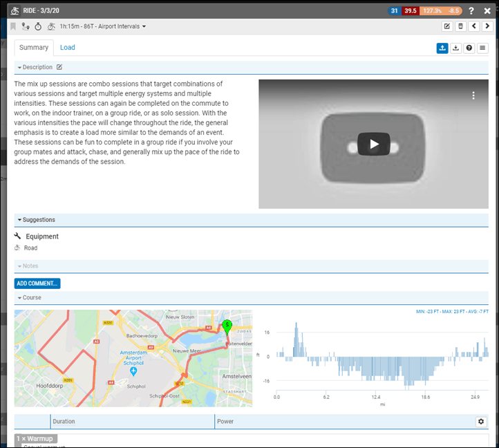Screen dimensions: 499x448
Task: Select the Summary tab
Action: point(34,48)
